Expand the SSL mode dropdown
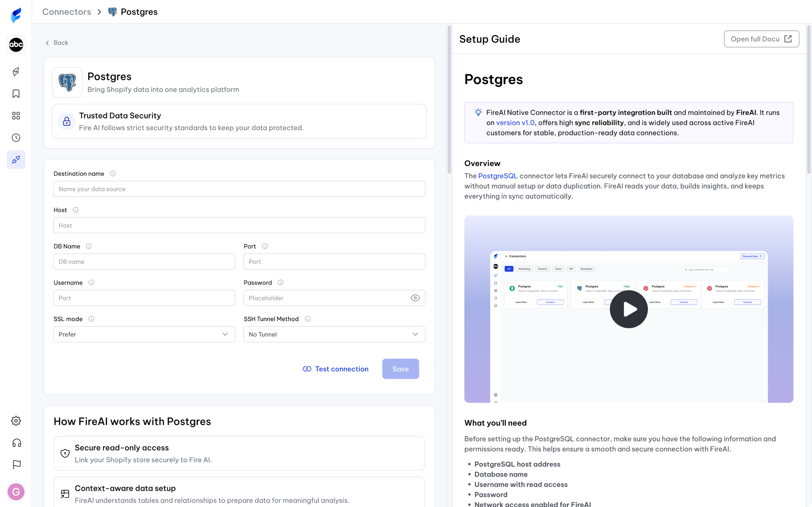Viewport: 812px width, 507px height. coord(144,334)
